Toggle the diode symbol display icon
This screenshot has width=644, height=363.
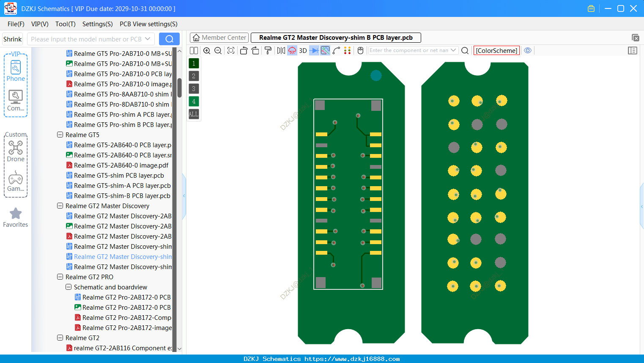pos(314,51)
